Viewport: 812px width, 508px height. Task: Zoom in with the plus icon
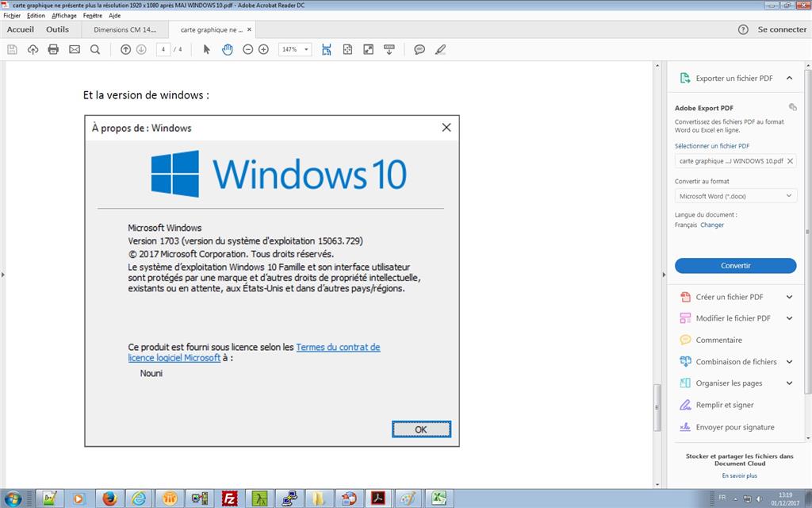click(x=263, y=50)
